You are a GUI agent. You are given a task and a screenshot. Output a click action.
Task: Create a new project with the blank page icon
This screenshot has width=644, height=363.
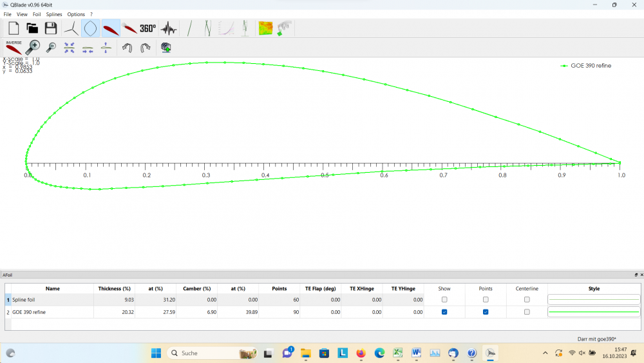click(x=13, y=28)
